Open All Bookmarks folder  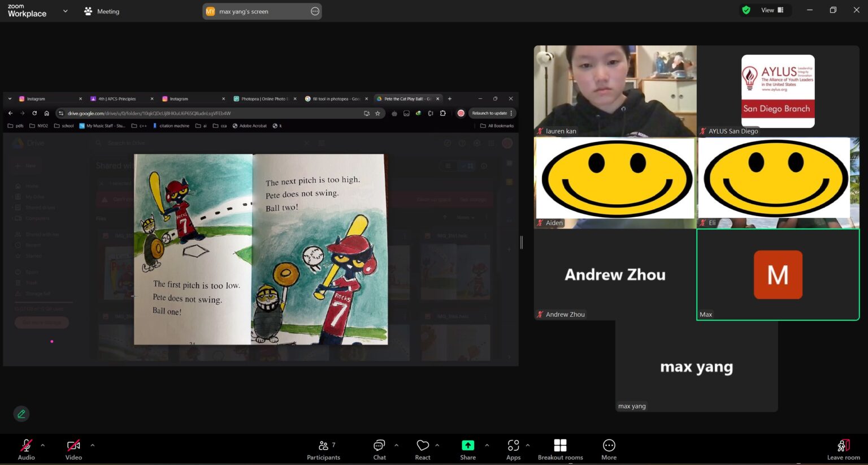[497, 126]
